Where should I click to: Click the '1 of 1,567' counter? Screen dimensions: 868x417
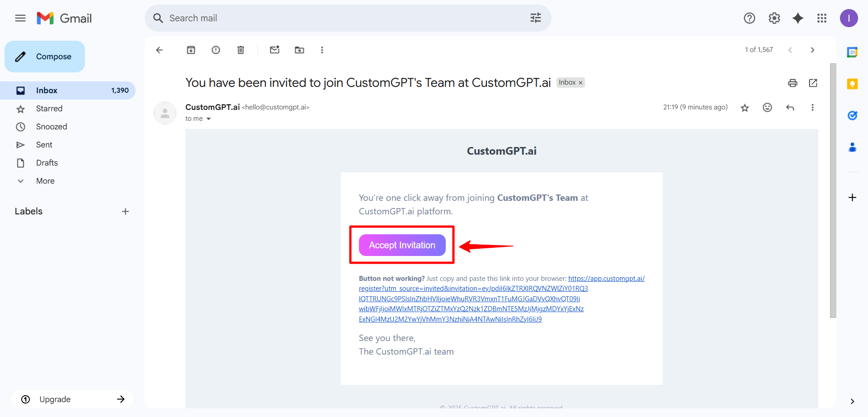759,50
